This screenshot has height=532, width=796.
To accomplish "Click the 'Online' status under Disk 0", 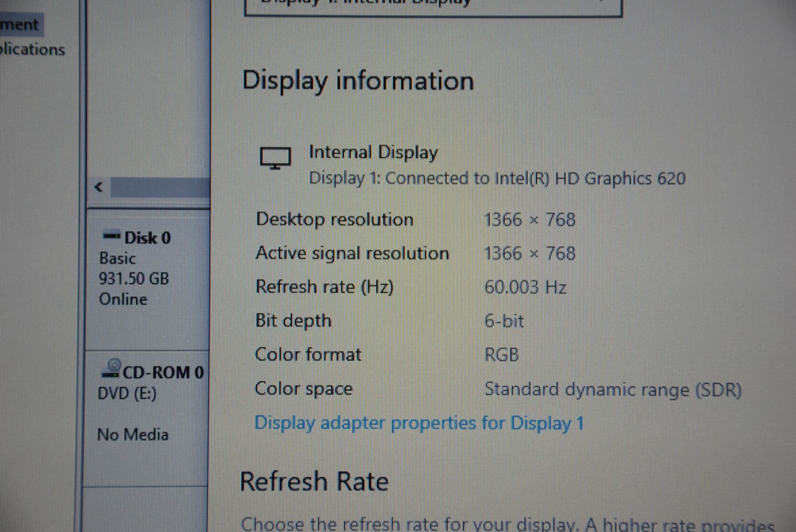I will click(x=123, y=299).
